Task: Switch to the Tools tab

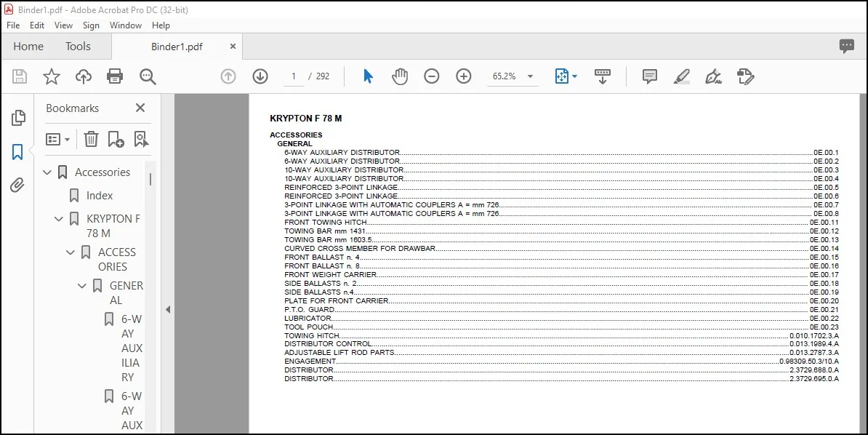Action: (78, 47)
